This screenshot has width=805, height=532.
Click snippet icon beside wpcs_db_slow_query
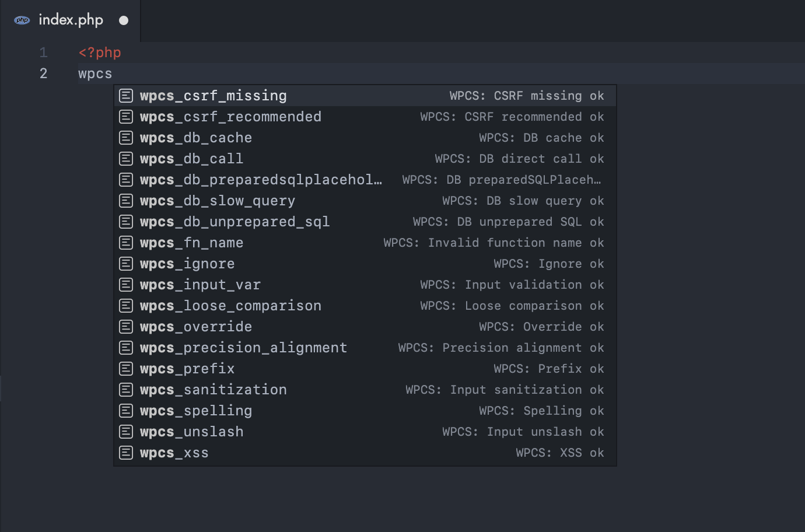(126, 201)
